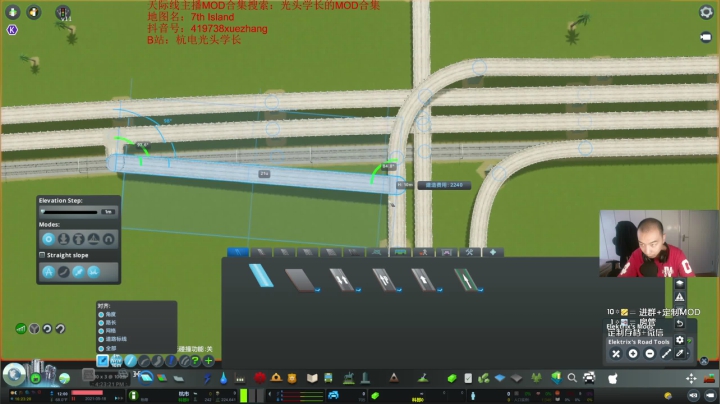Open green Y-junction circle tool
The image size is (720, 404).
tap(34, 329)
